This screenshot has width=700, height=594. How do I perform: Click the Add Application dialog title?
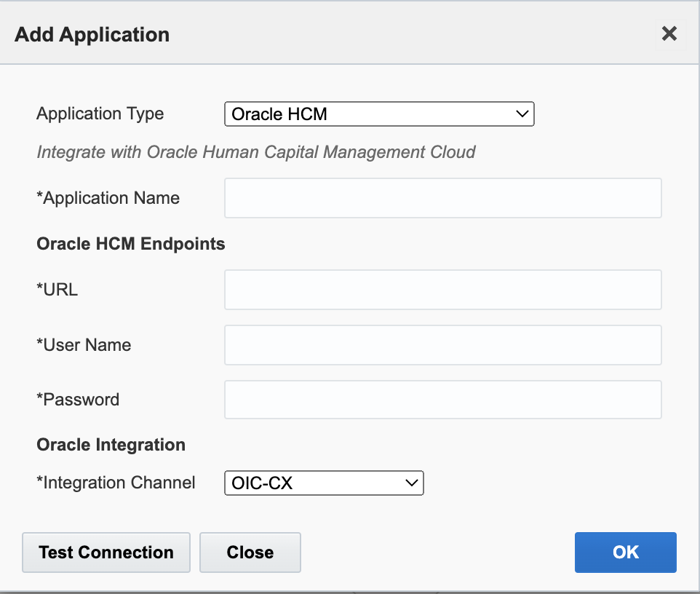pos(92,34)
